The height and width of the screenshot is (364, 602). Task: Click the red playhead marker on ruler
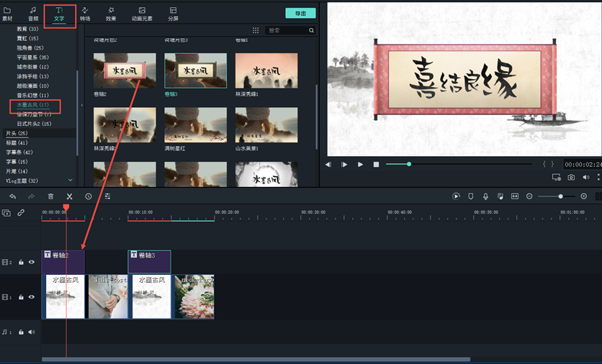pyautogui.click(x=66, y=207)
